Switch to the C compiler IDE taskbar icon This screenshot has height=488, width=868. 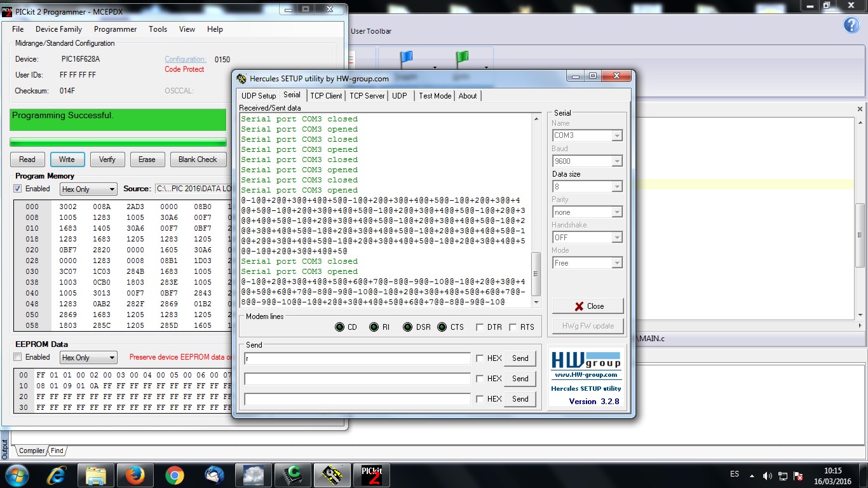(x=293, y=475)
